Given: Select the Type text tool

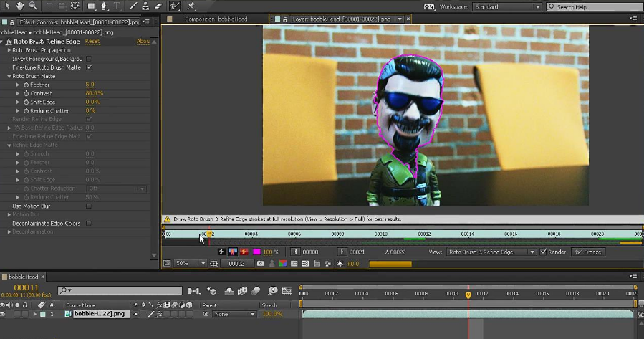Looking at the screenshot, I should click(x=117, y=6).
